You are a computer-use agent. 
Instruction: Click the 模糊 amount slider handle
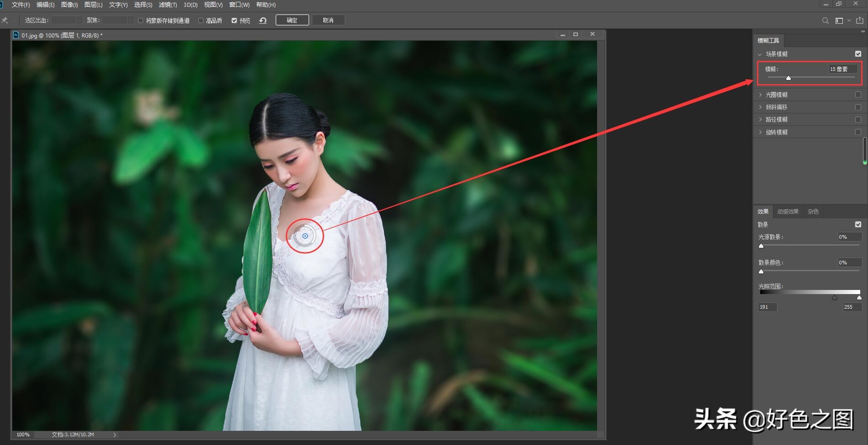pos(789,78)
